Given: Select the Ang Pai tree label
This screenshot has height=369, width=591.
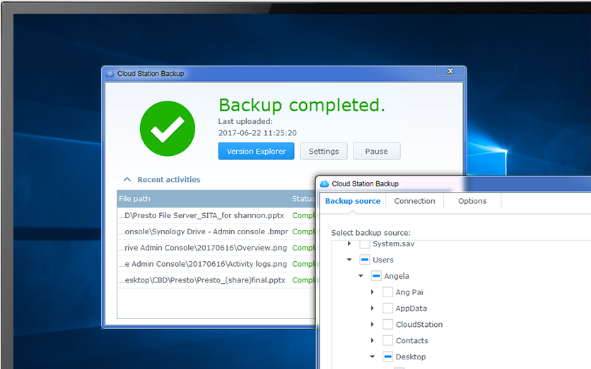Looking at the screenshot, I should [x=409, y=292].
